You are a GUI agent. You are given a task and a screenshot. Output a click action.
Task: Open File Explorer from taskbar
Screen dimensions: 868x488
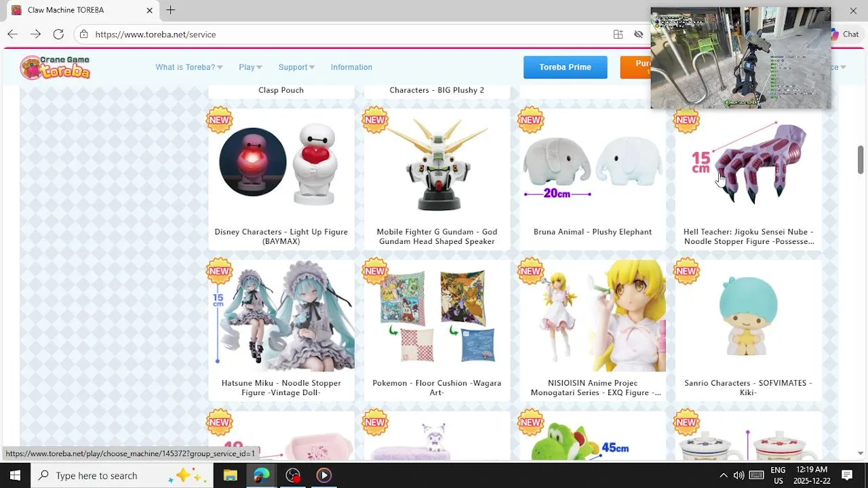pyautogui.click(x=230, y=475)
